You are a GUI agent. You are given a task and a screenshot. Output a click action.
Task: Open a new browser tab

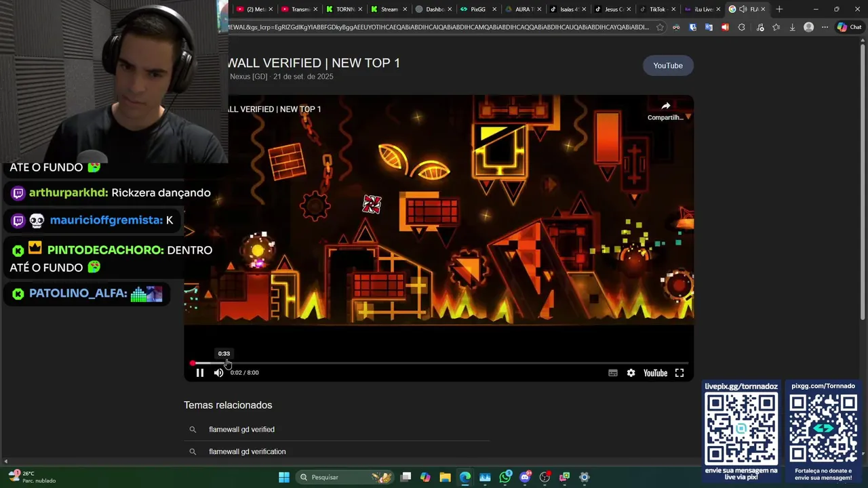(x=779, y=9)
